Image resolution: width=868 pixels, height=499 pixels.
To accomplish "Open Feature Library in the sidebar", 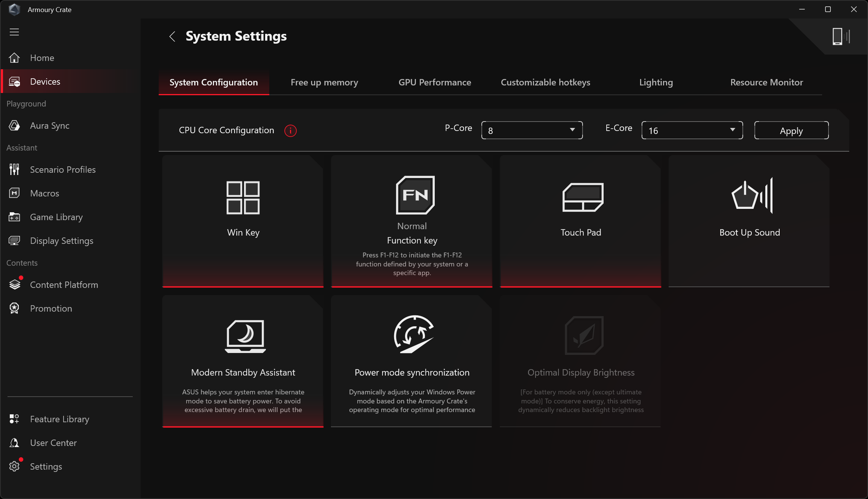I will pos(59,419).
